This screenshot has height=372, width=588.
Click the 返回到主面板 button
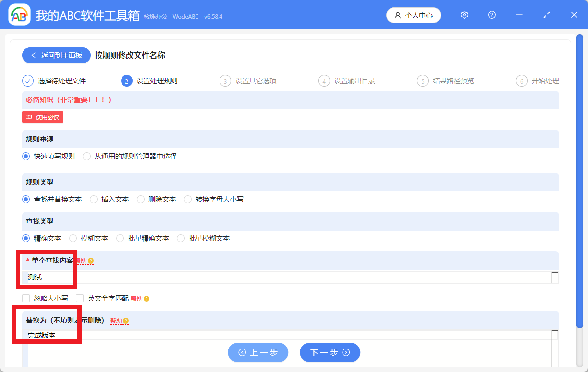pos(56,55)
